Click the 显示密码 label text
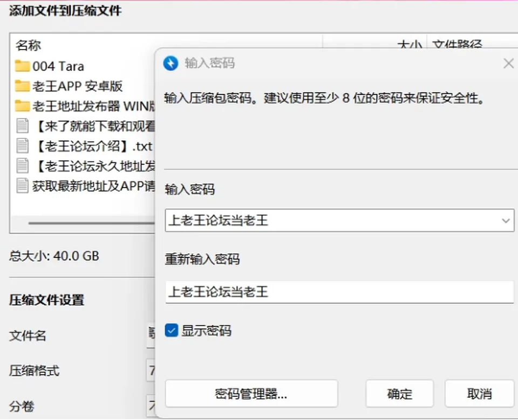The image size is (518, 420). pyautogui.click(x=207, y=331)
